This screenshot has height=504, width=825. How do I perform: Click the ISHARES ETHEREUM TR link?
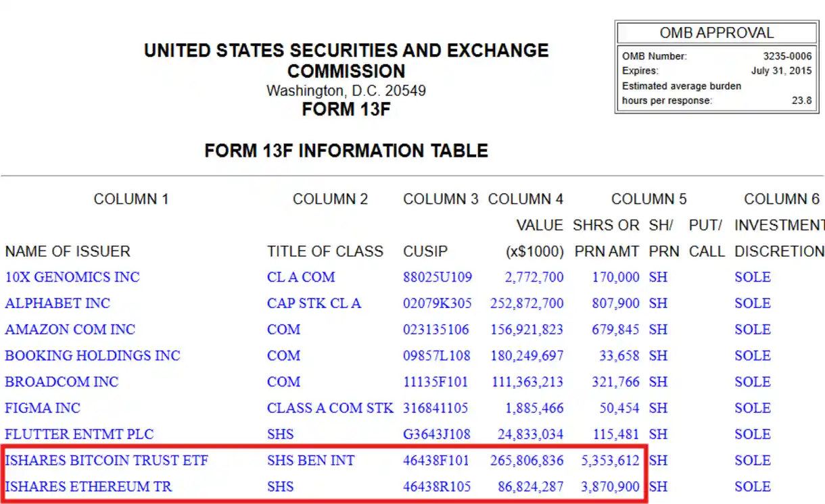(x=88, y=486)
